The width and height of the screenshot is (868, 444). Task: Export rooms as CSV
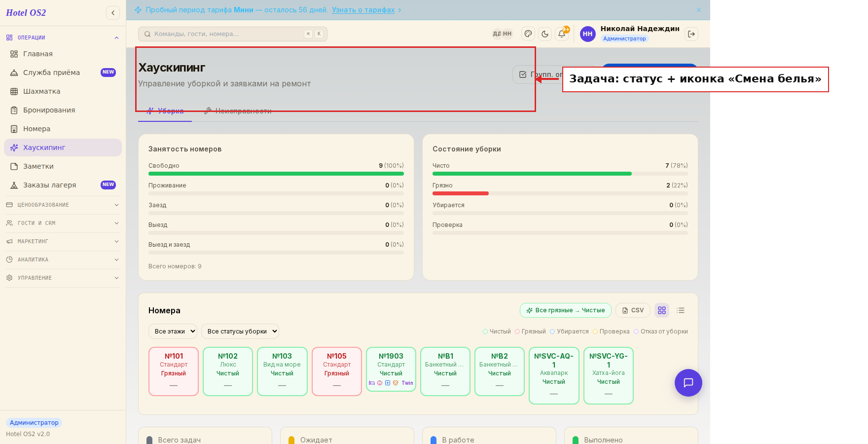pos(633,310)
